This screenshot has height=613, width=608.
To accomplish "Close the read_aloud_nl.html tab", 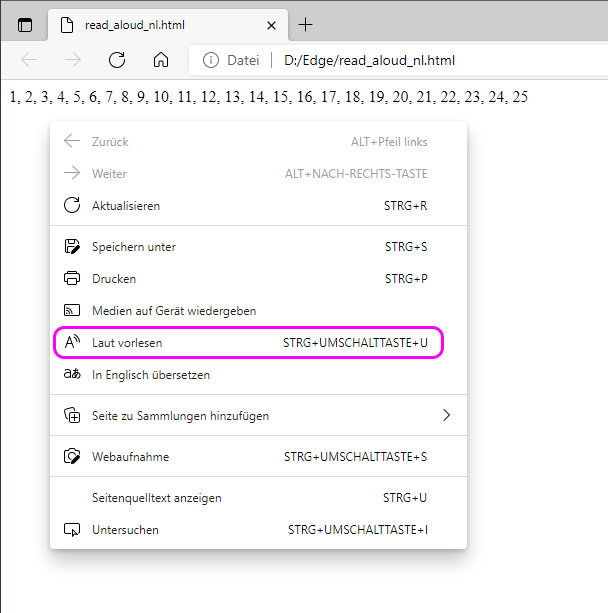I will click(x=271, y=26).
